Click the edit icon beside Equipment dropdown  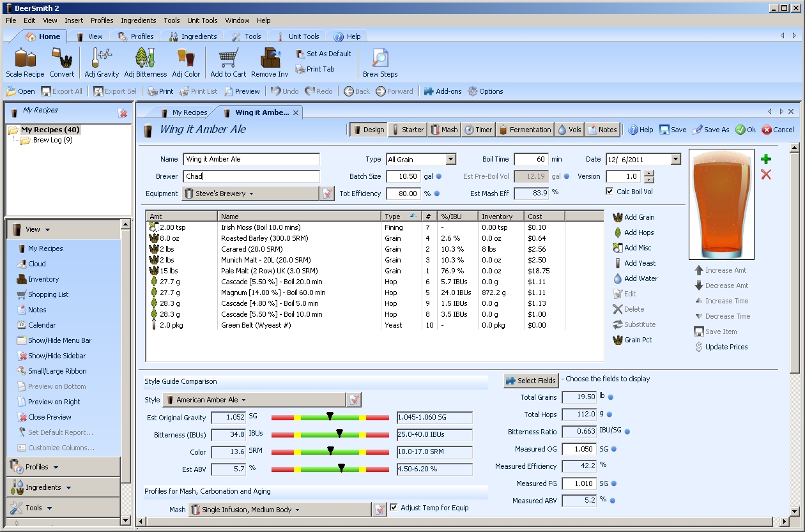[x=327, y=194]
